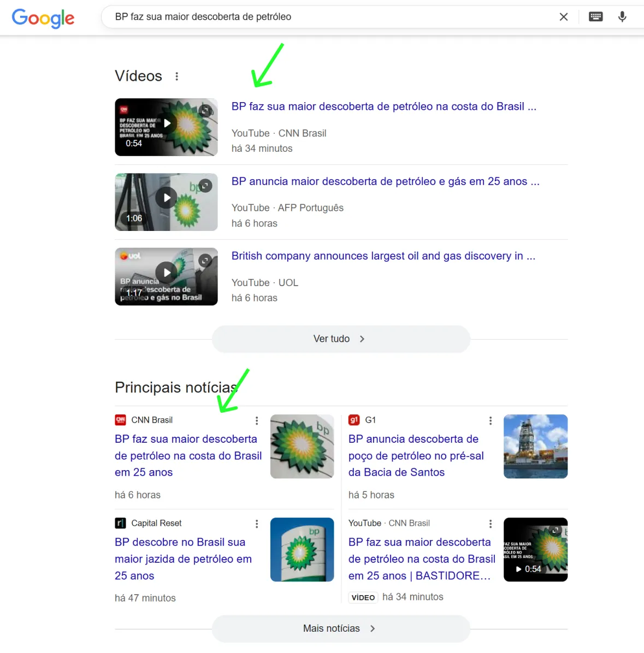The width and height of the screenshot is (644, 653).
Task: Click the 'Ver tudo' button
Action: pos(341,339)
